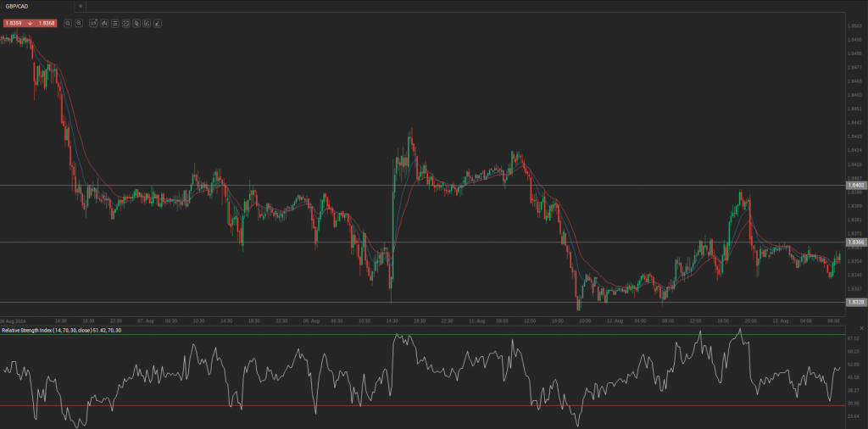Open the 15-minute timeframe selector
The height and width of the screenshot is (429, 868).
[x=93, y=23]
